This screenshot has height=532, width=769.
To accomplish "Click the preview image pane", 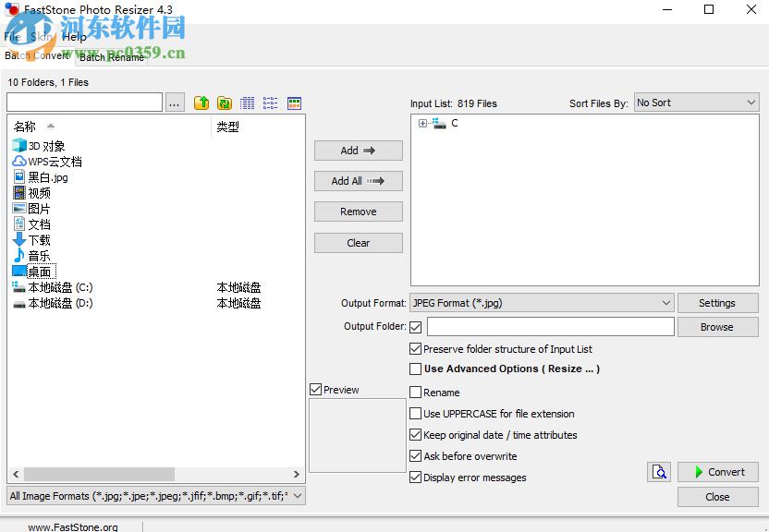I will point(358,436).
